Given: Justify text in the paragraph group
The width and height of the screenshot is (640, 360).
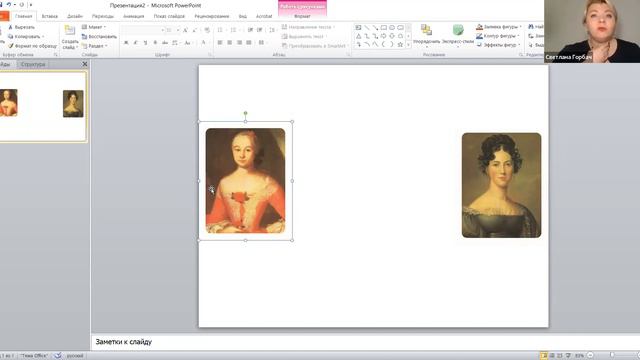Looking at the screenshot, I should 249,42.
